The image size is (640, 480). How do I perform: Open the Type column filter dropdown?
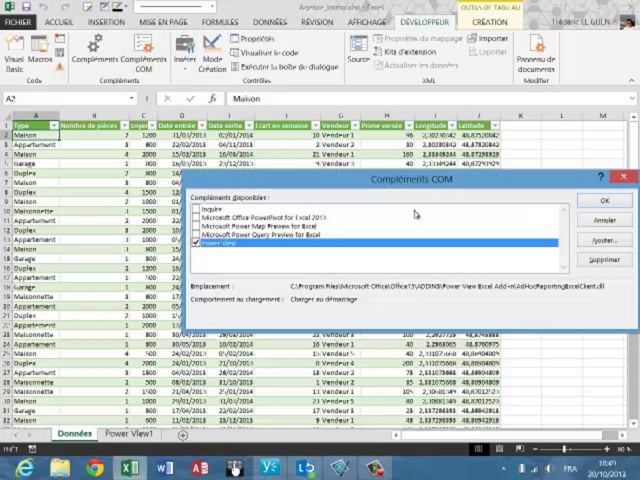(x=54, y=125)
